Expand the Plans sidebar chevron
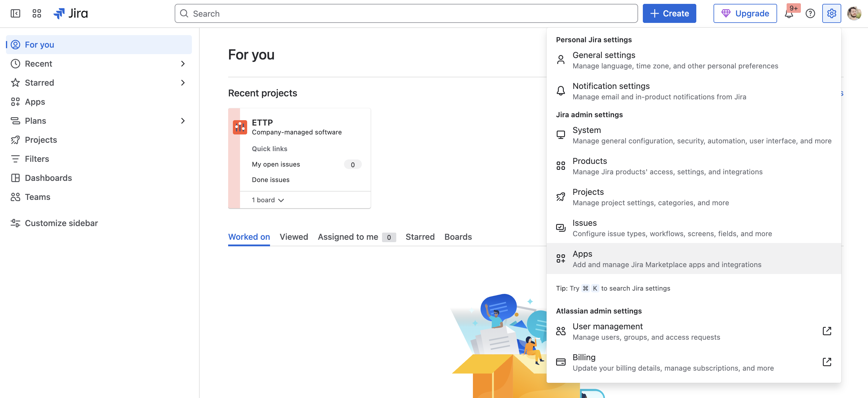 coord(183,121)
